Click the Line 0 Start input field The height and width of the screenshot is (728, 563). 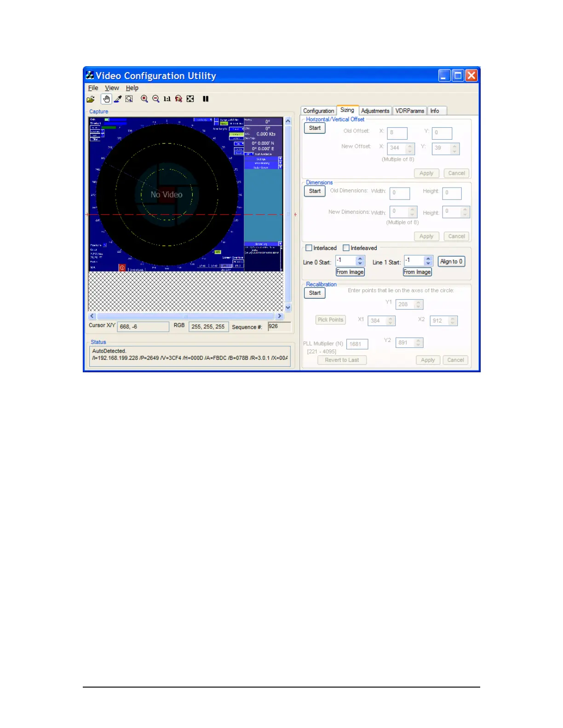[x=346, y=261]
